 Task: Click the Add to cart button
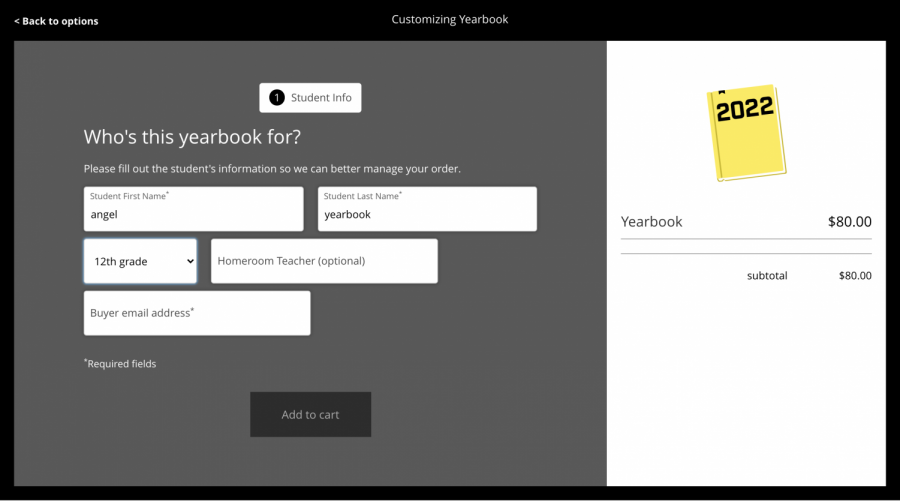tap(311, 414)
